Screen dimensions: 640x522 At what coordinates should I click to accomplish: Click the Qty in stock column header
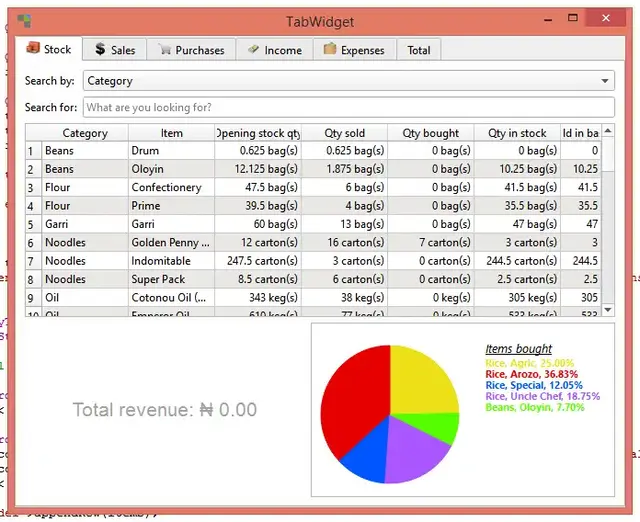517,133
